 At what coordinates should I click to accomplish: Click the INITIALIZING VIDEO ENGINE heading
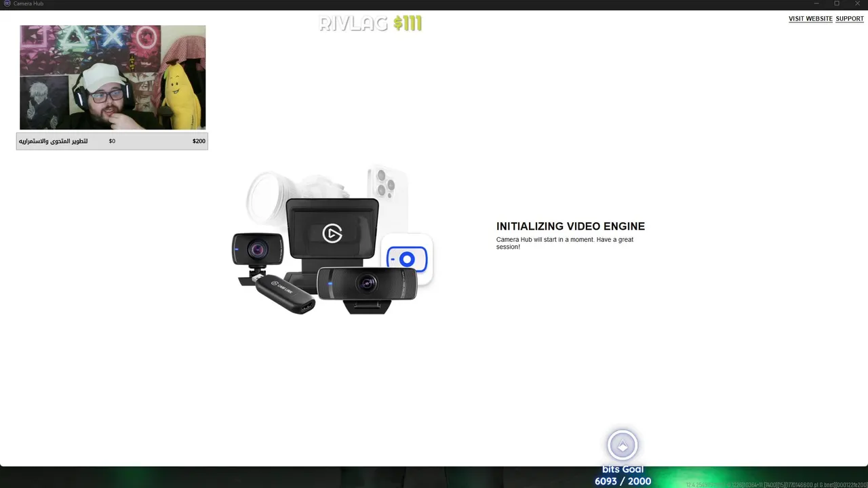pos(570,226)
